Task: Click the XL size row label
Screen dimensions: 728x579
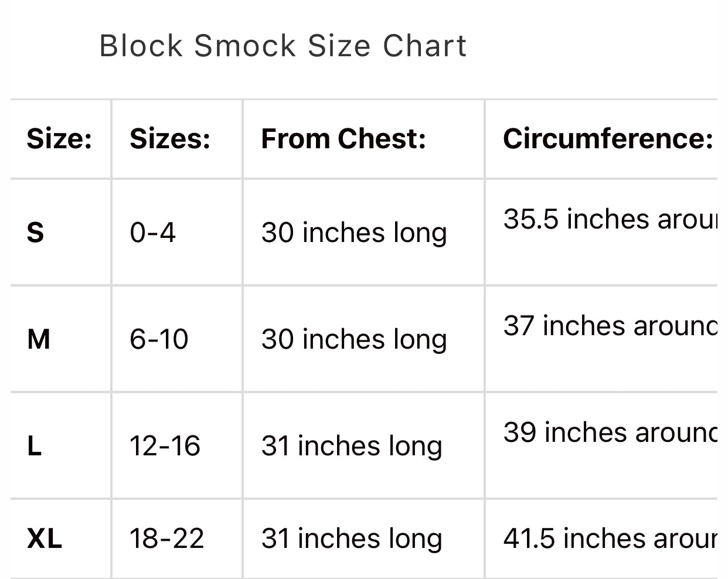Action: pyautogui.click(x=45, y=539)
